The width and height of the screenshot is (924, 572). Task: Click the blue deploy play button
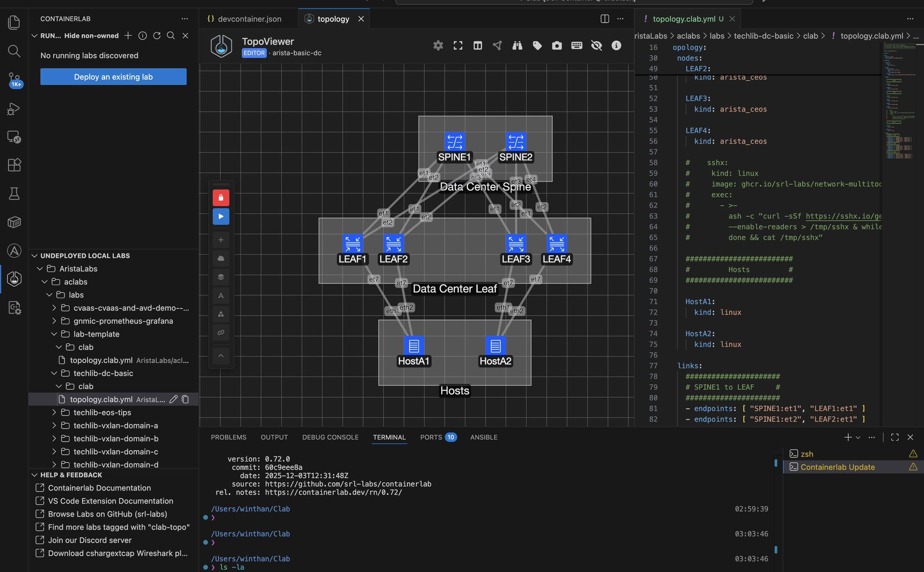pyautogui.click(x=221, y=217)
